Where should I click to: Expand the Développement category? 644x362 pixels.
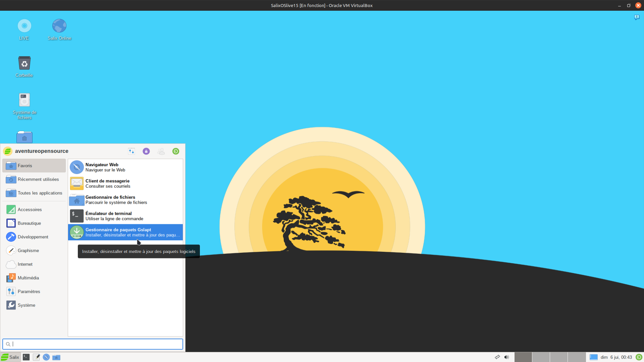point(33,237)
